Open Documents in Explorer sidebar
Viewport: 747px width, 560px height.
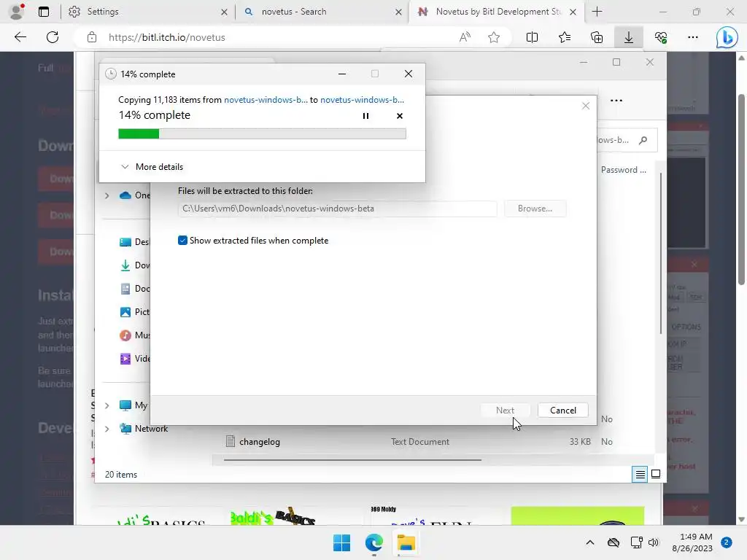point(134,289)
